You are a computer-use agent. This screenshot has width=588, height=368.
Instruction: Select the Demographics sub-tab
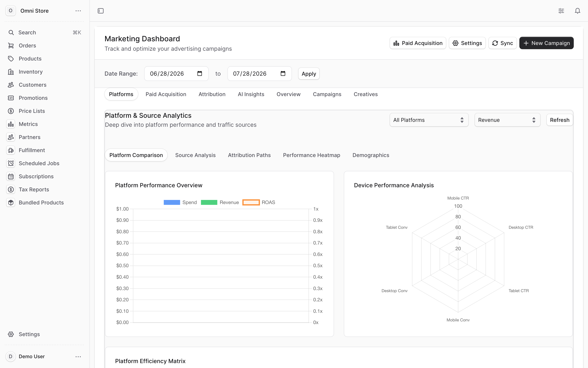371,155
